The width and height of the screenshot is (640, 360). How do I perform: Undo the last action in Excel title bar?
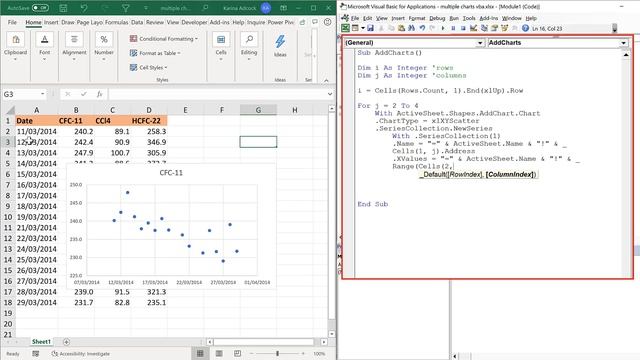click(84, 8)
